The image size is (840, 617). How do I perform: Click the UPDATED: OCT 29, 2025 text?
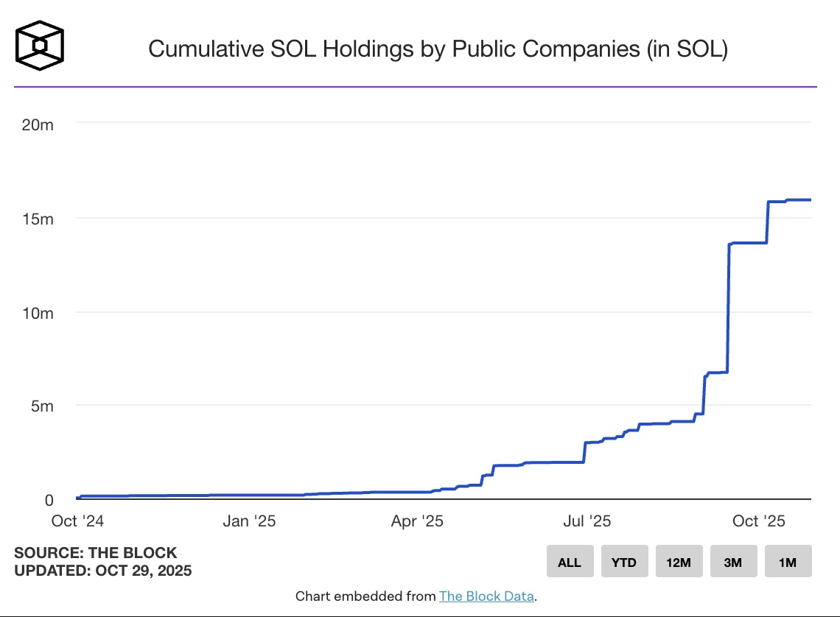(103, 571)
